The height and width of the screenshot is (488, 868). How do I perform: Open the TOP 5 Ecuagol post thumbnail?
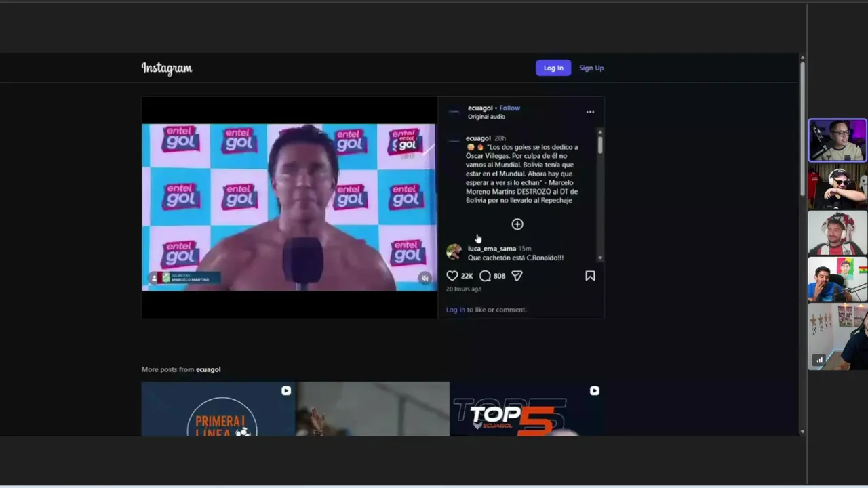(x=526, y=409)
